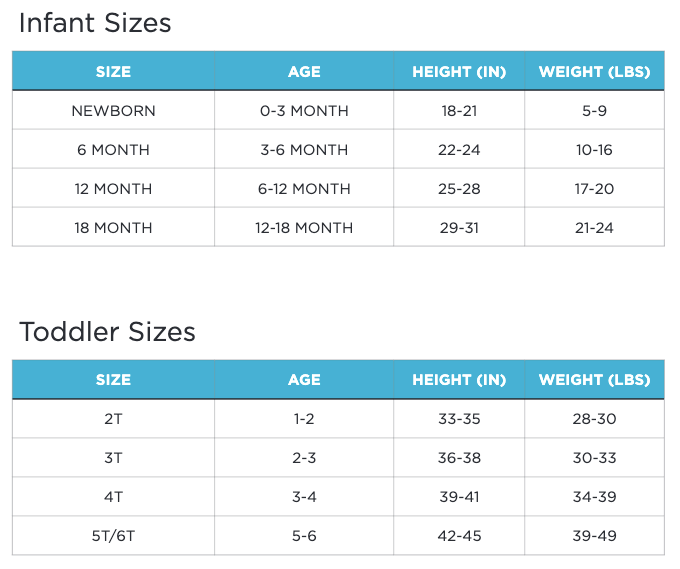Viewport: 680px width, 569px height.
Task: Click WEIGHT (LBS) header in the Toddler table
Action: [594, 380]
